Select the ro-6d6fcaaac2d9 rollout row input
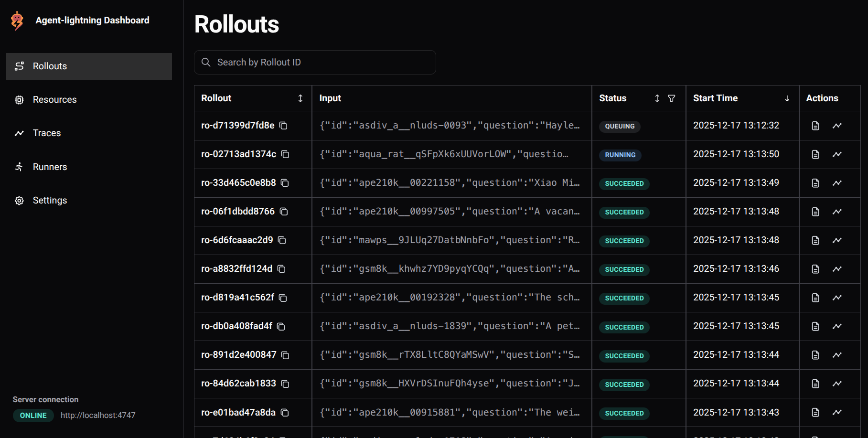Image resolution: width=868 pixels, height=438 pixels. tap(450, 240)
